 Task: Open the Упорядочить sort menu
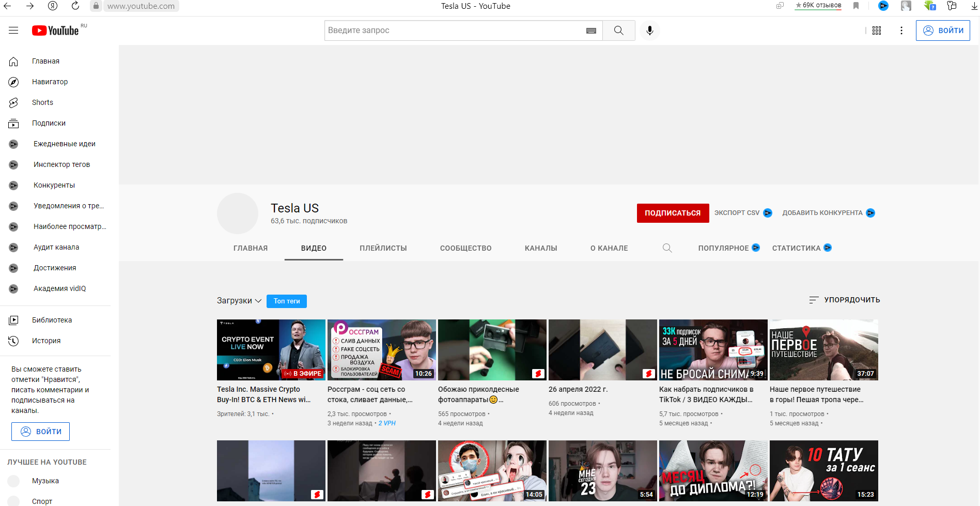click(844, 300)
